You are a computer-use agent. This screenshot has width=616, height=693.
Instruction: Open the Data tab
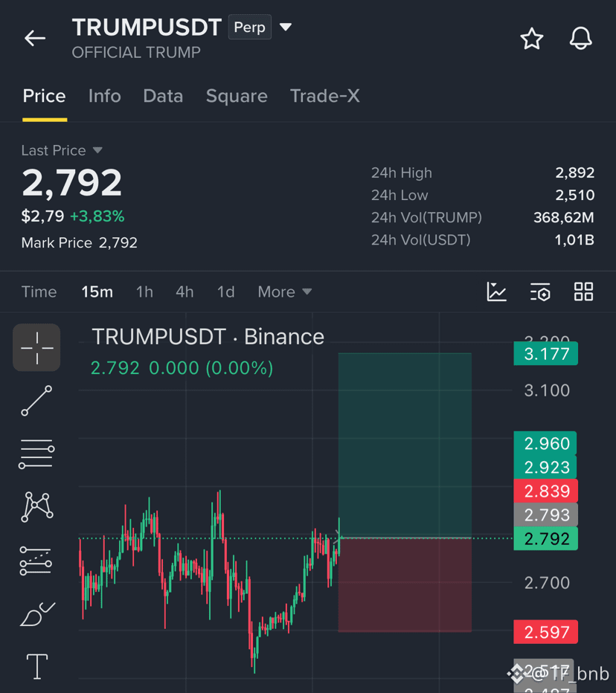[163, 96]
